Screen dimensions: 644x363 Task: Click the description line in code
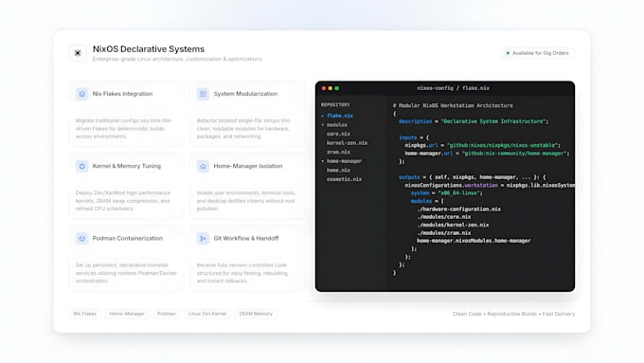click(474, 121)
